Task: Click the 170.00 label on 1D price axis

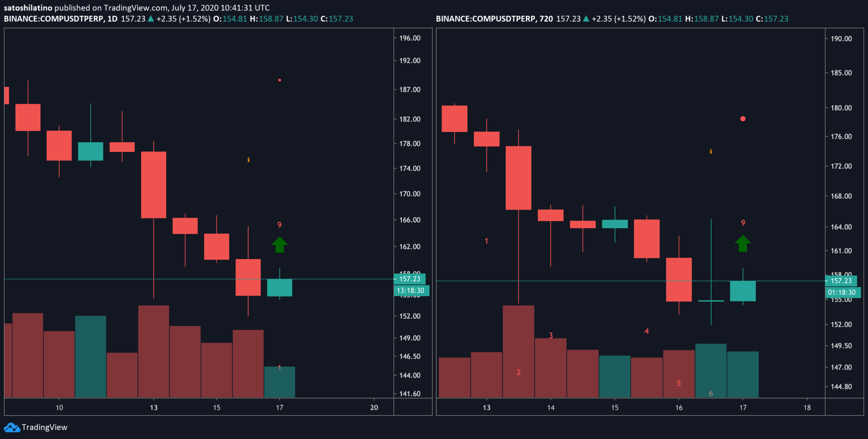Action: [x=410, y=194]
